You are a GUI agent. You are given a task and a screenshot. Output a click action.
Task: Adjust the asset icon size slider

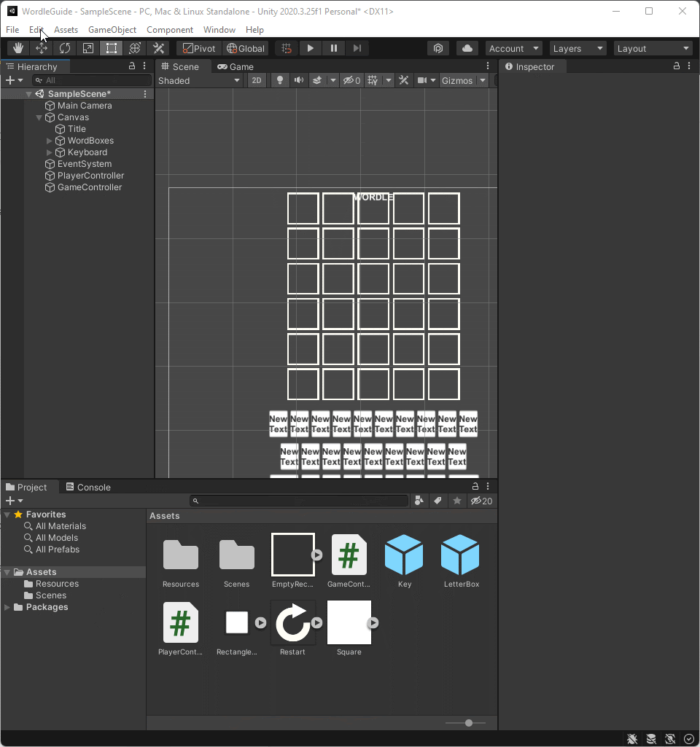pos(469,723)
